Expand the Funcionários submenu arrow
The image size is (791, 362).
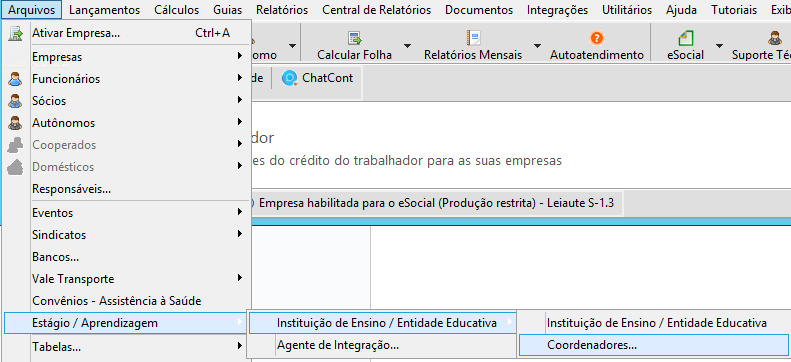(x=241, y=78)
